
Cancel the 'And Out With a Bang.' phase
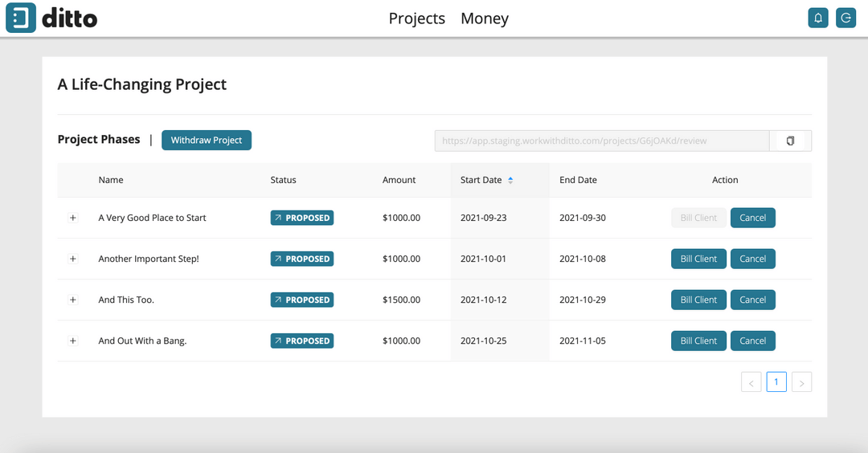point(753,341)
